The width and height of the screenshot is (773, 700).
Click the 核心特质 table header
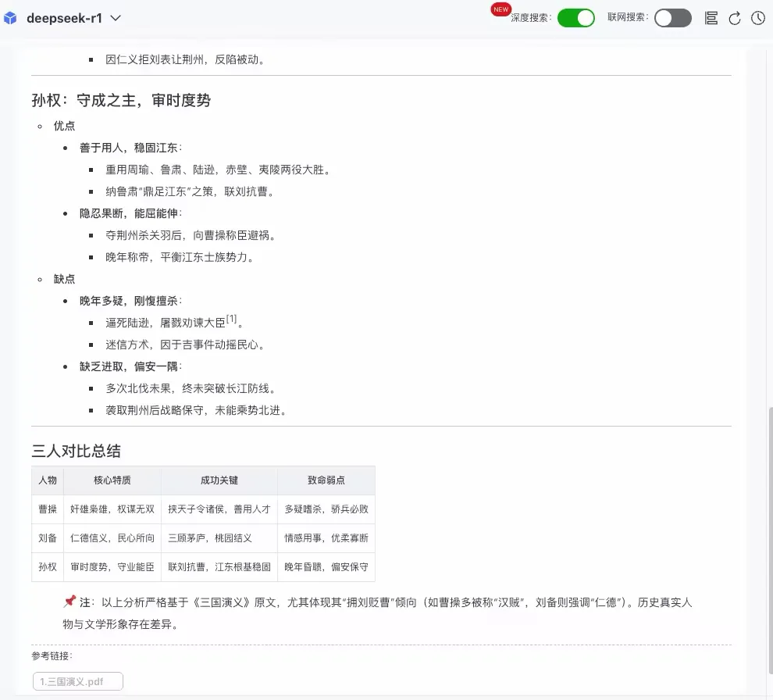coord(112,480)
